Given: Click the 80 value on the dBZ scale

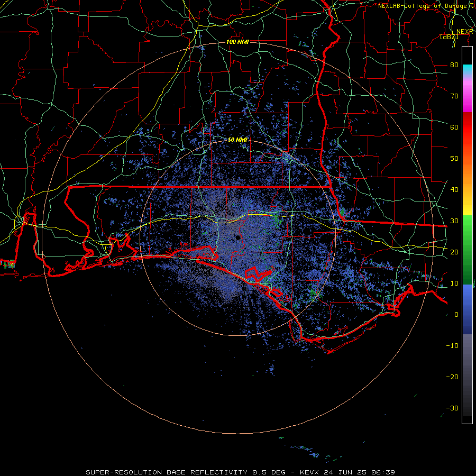Looking at the screenshot, I should (454, 65).
